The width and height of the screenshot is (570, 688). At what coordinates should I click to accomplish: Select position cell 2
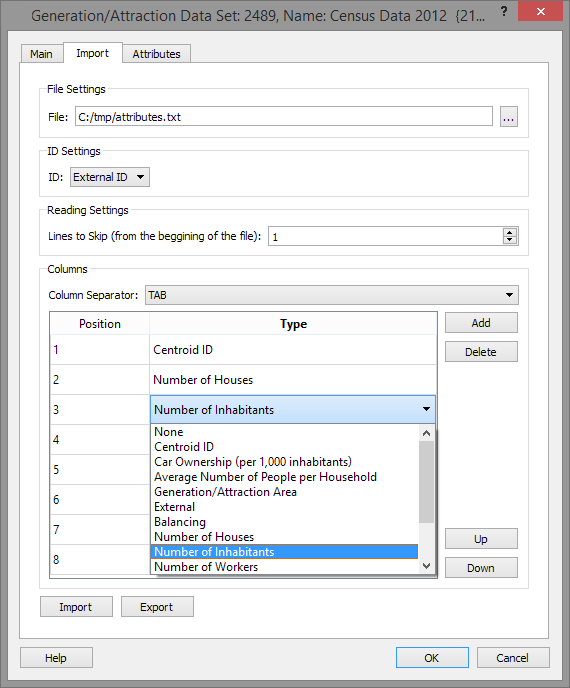coord(100,380)
